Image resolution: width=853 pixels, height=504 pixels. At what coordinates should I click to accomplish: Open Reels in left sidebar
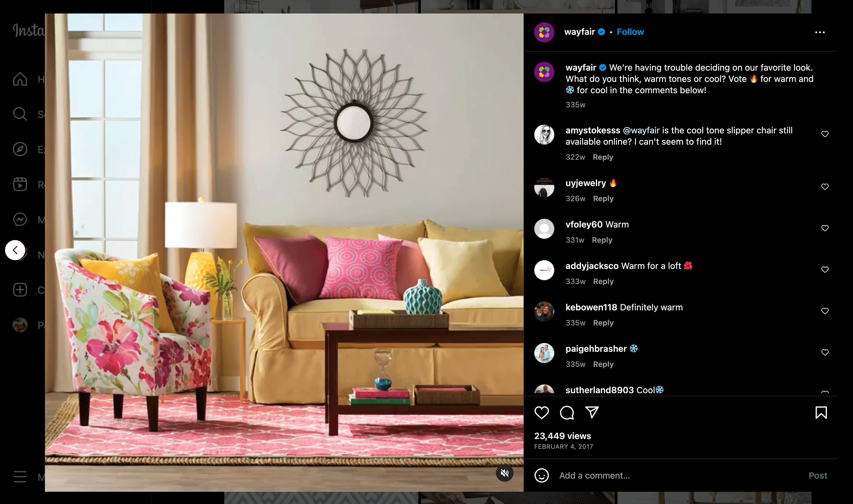pos(20,185)
